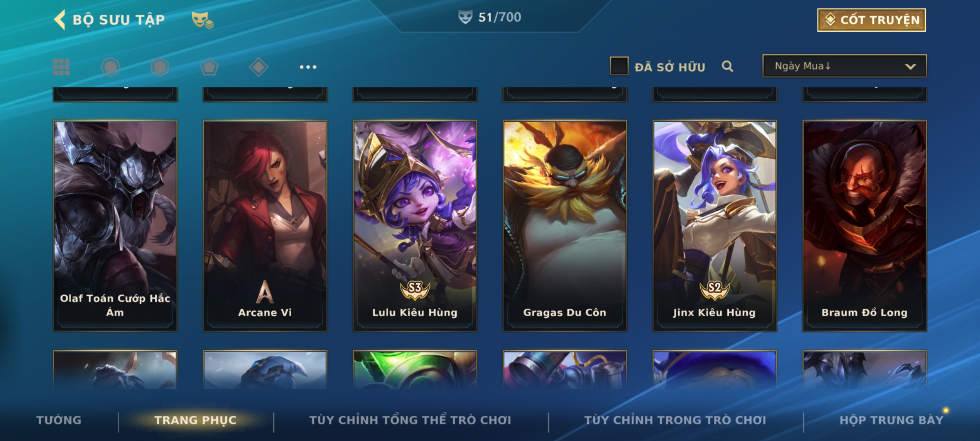Select the Arcane Vi skin card
The height and width of the screenshot is (441, 980).
click(265, 225)
